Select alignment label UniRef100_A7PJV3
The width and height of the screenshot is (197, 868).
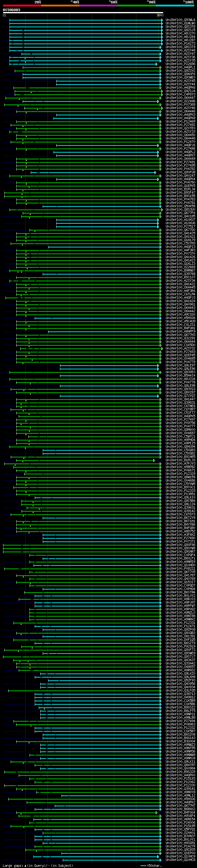click(180, 464)
